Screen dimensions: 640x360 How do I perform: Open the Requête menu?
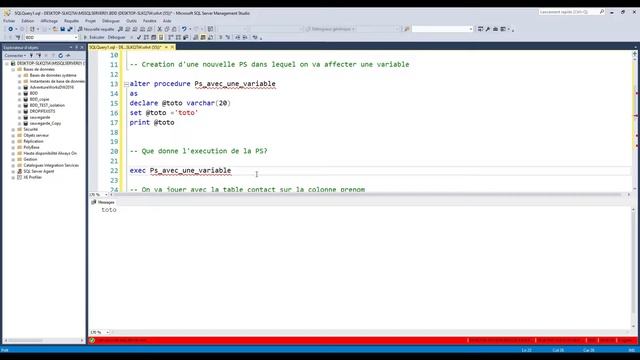point(71,21)
